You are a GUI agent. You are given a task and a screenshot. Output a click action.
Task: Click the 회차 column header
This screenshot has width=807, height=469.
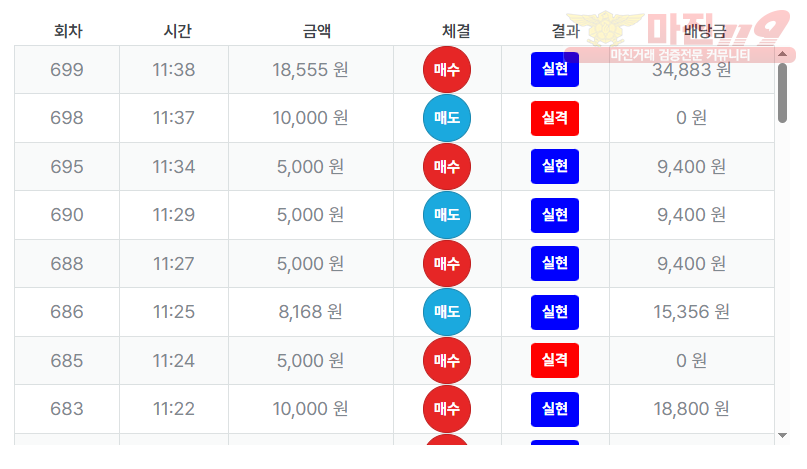tap(67, 31)
